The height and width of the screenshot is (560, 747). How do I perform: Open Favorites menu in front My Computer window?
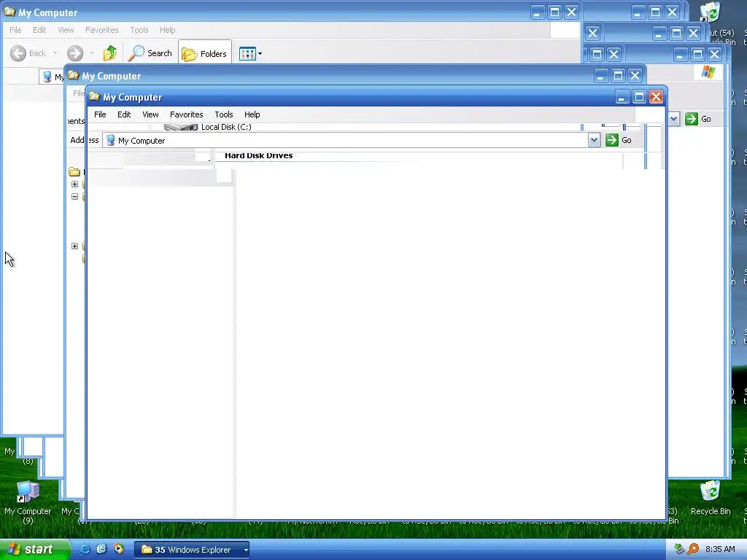(x=186, y=114)
